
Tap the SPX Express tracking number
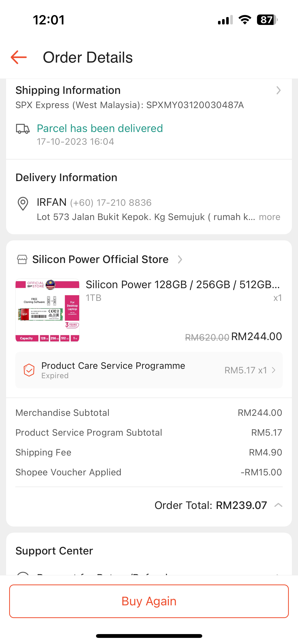click(195, 105)
